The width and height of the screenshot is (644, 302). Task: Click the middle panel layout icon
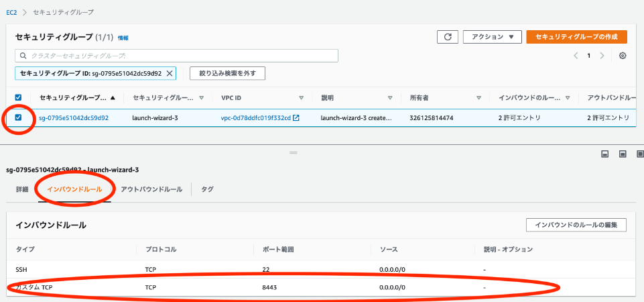622,154
